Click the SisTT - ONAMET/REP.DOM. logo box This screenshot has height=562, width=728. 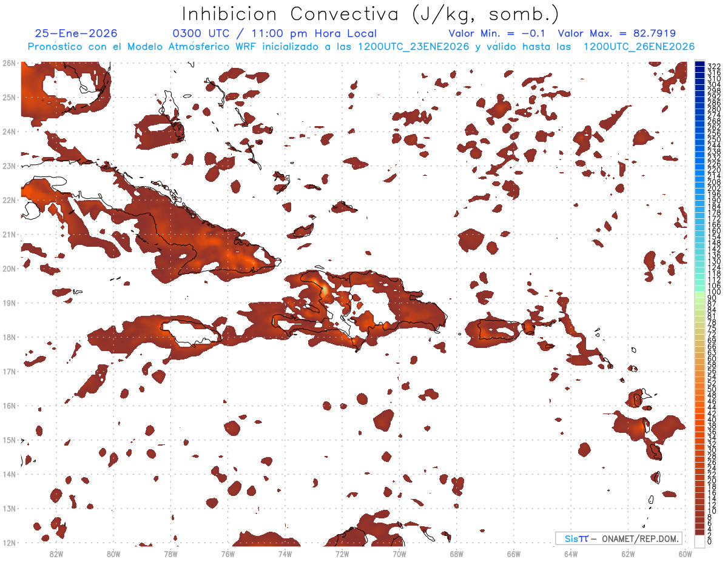click(619, 538)
